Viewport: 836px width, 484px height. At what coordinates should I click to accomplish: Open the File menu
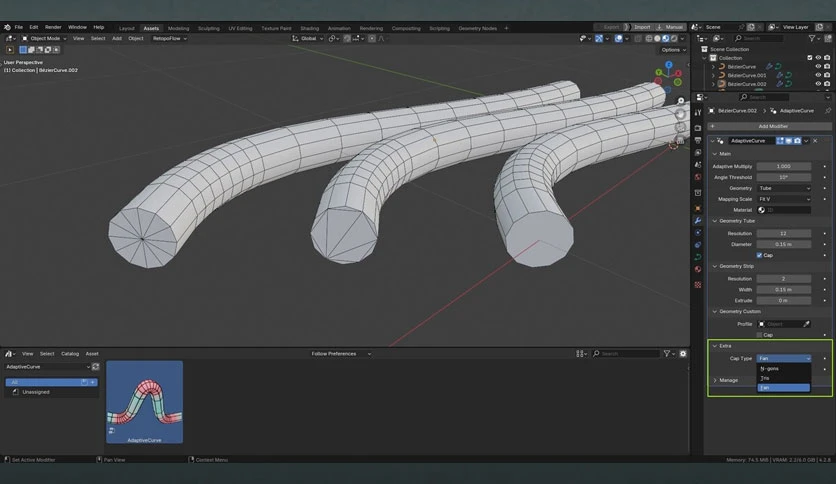point(19,27)
